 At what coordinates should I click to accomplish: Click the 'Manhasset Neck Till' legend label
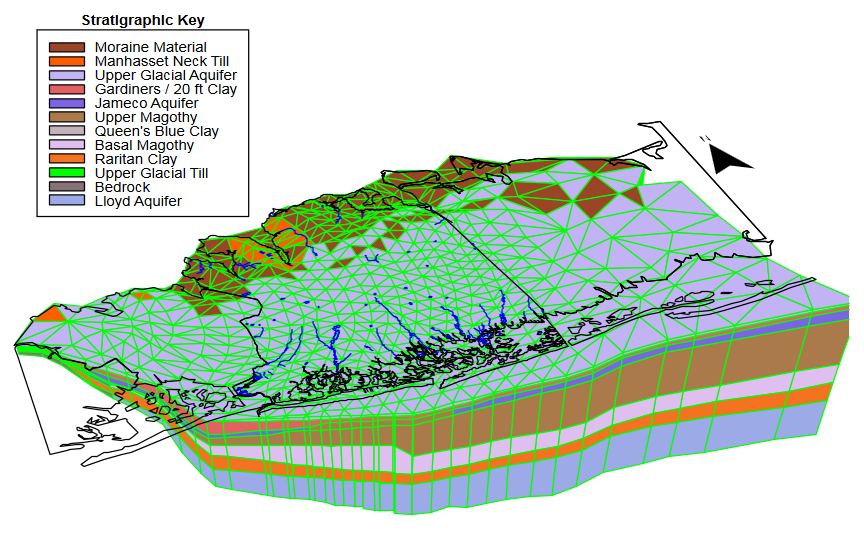pos(161,61)
